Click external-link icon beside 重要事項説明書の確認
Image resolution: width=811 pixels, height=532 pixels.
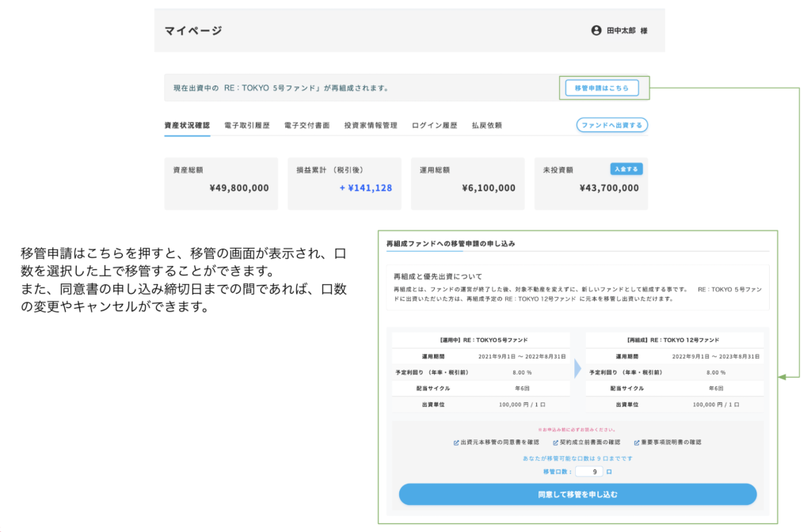tap(636, 443)
